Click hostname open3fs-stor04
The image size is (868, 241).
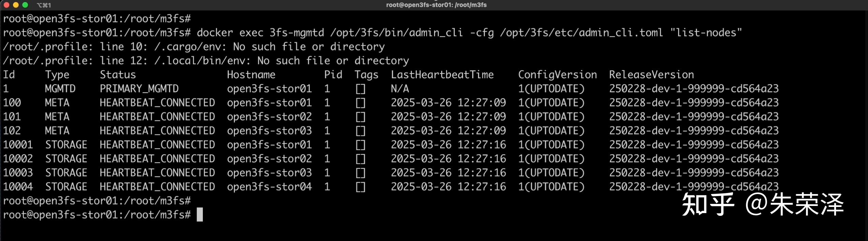pos(269,187)
